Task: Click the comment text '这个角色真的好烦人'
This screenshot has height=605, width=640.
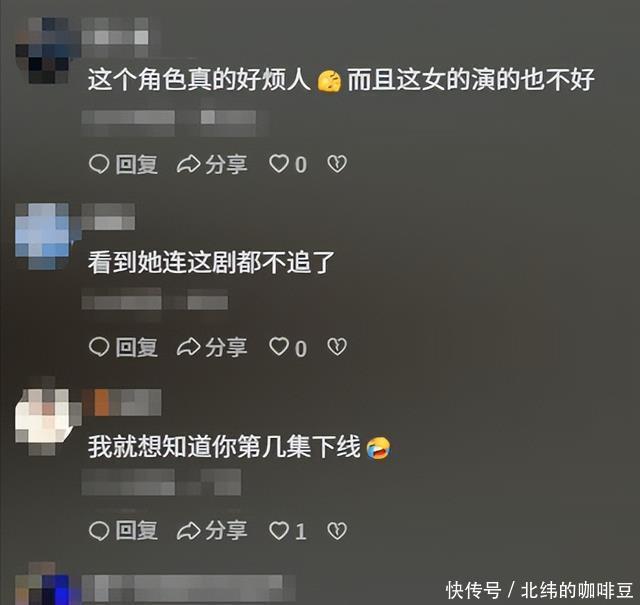Action: (200, 80)
